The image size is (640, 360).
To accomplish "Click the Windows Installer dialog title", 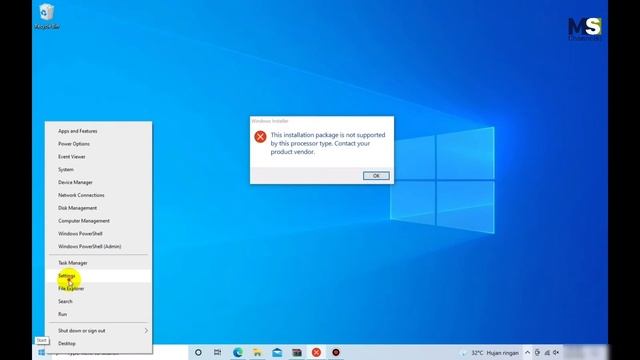I will coord(270,121).
